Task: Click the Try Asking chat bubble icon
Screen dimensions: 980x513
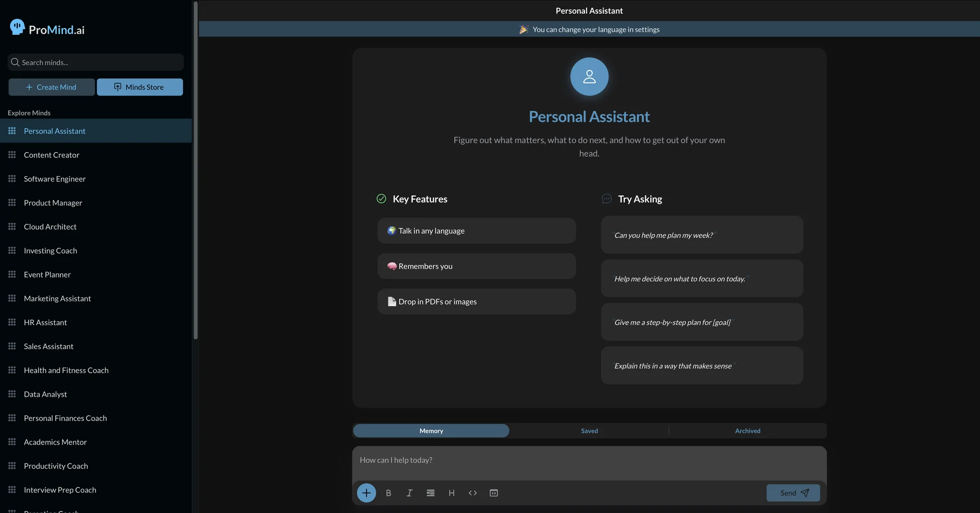Action: pos(606,199)
